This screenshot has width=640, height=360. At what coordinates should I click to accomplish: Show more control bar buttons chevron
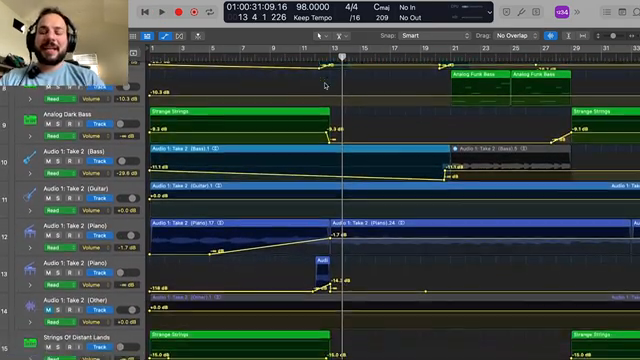click(x=577, y=12)
